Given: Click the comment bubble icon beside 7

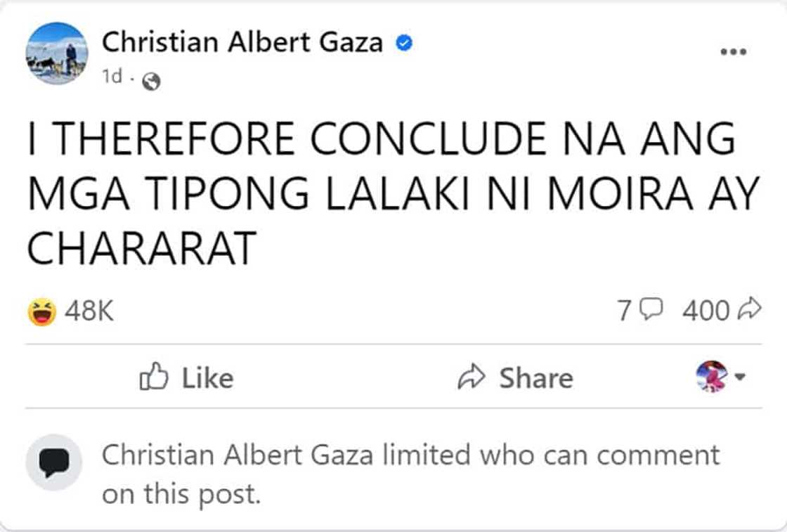Looking at the screenshot, I should [651, 309].
